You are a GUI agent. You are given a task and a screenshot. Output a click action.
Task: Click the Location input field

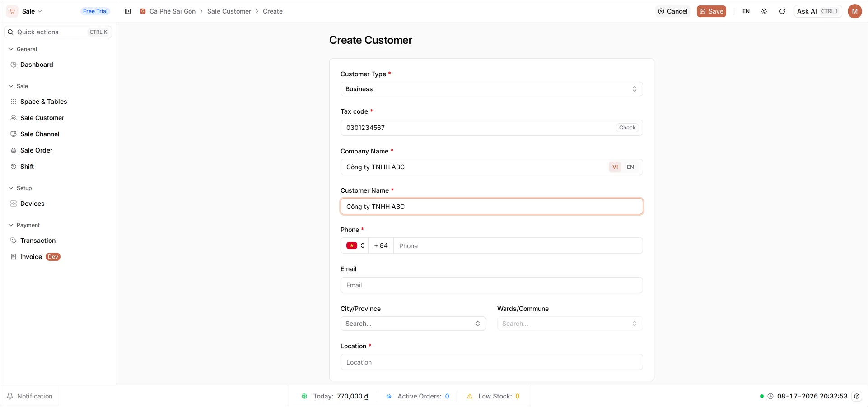(492, 362)
